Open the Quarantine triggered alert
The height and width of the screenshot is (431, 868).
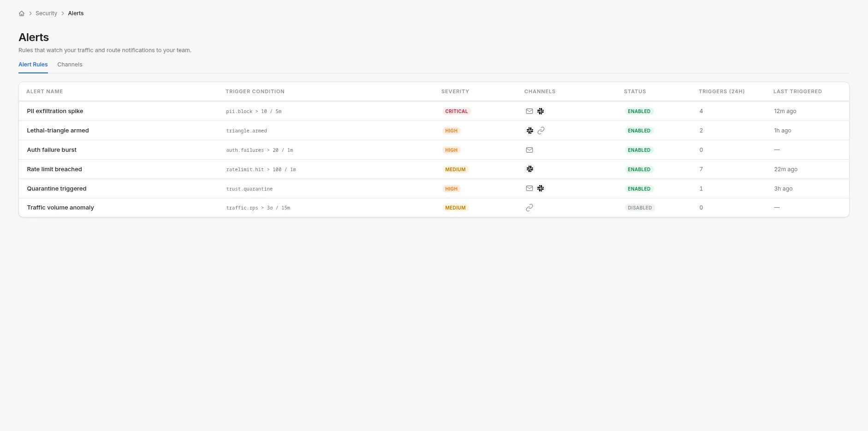57,189
